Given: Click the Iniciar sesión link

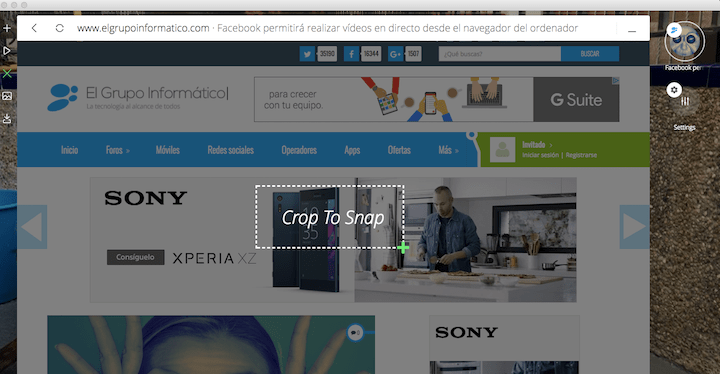Looking at the screenshot, I should (x=540, y=155).
